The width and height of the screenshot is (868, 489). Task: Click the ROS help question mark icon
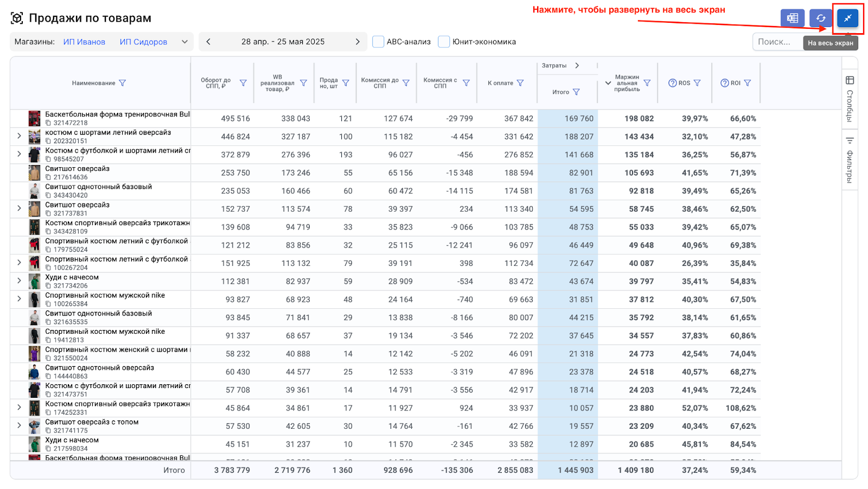click(672, 83)
